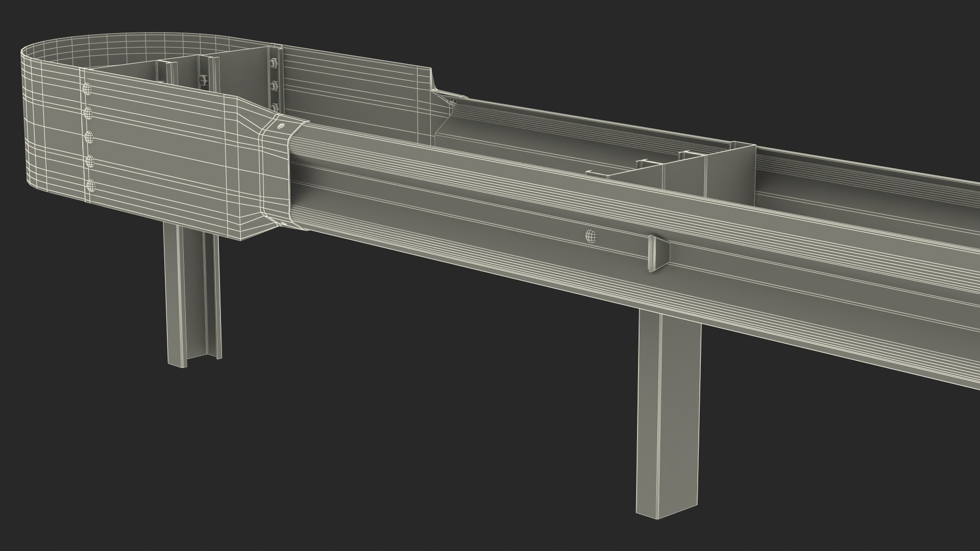The height and width of the screenshot is (551, 980).
Task: Click the lowest bolt on inner vertical plate
Action: point(276,107)
